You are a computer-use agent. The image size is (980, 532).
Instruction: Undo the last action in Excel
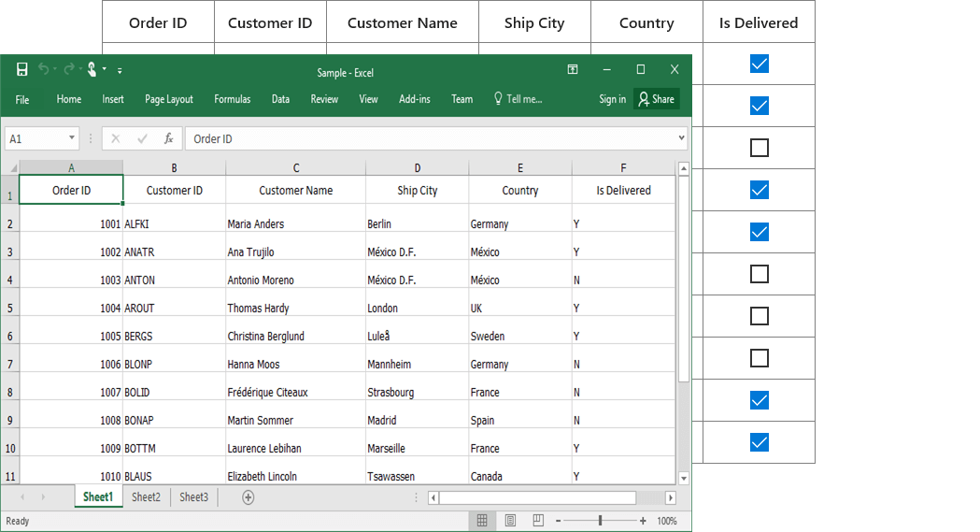(x=43, y=69)
